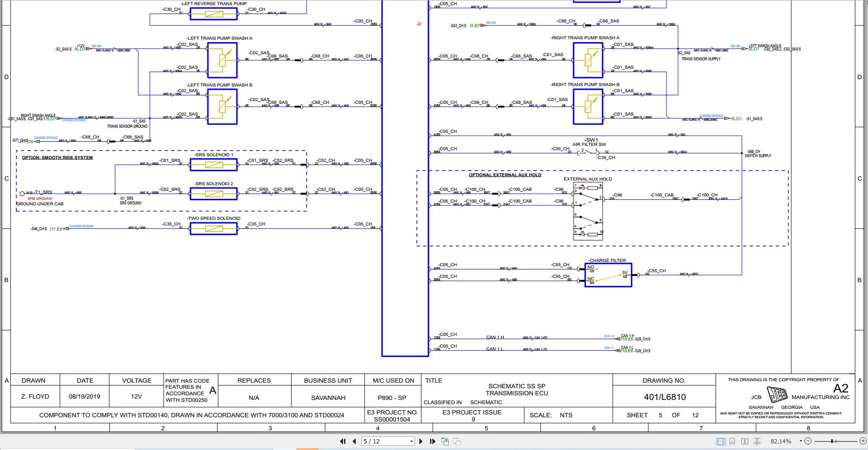
Task: Select continuous facing view mode
Action: point(757,441)
